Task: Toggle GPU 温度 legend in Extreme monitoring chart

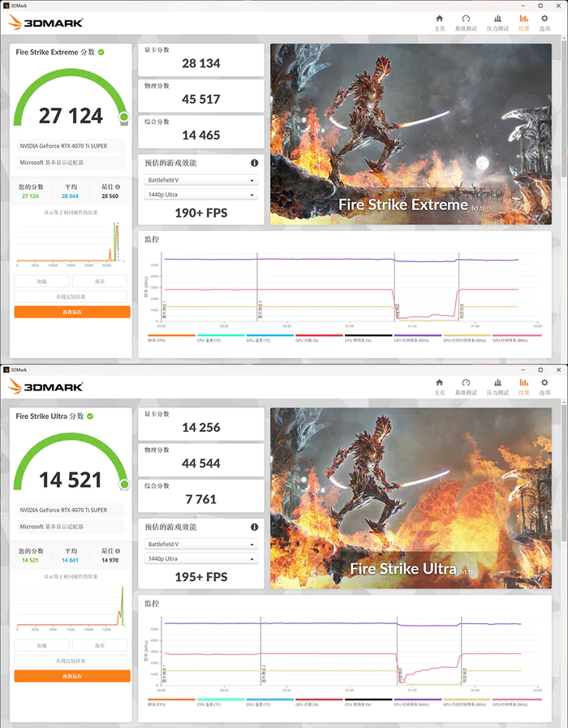Action: pyautogui.click(x=270, y=338)
